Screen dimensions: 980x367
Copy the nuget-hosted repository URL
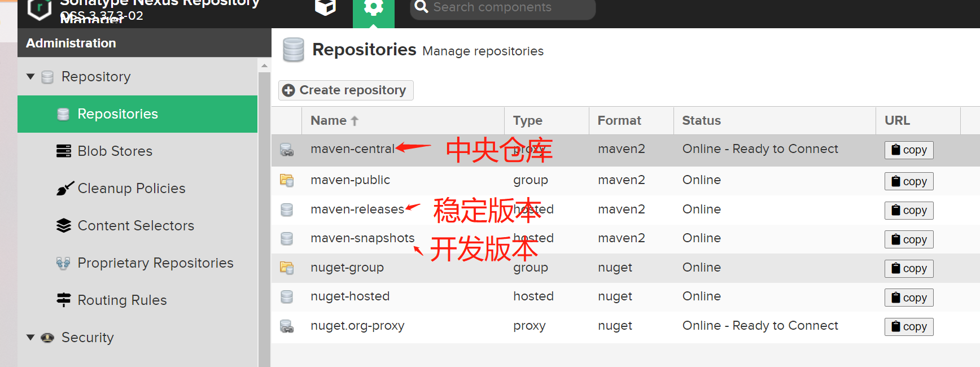pos(909,298)
